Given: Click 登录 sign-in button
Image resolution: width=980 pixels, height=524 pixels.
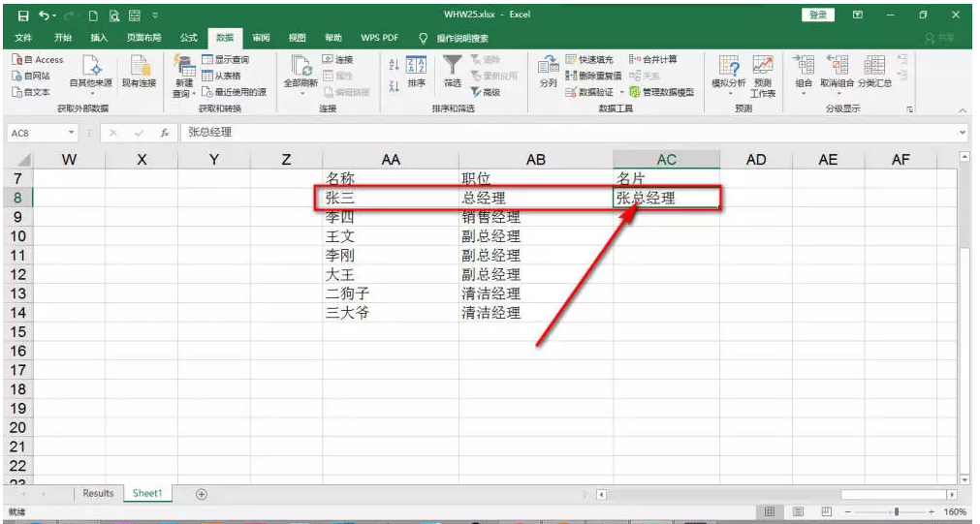Looking at the screenshot, I should 818,15.
